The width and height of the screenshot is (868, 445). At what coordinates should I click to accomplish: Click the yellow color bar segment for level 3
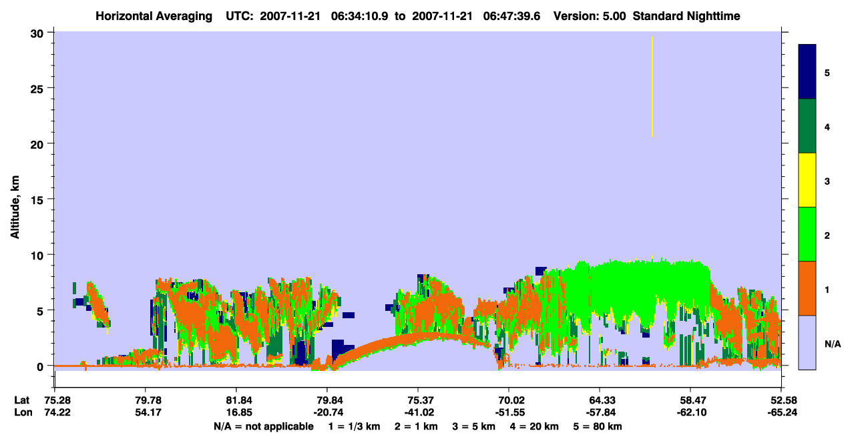click(x=807, y=180)
